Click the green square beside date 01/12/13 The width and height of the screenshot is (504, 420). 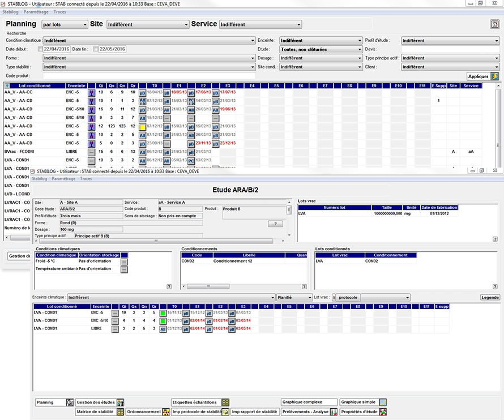(163, 321)
